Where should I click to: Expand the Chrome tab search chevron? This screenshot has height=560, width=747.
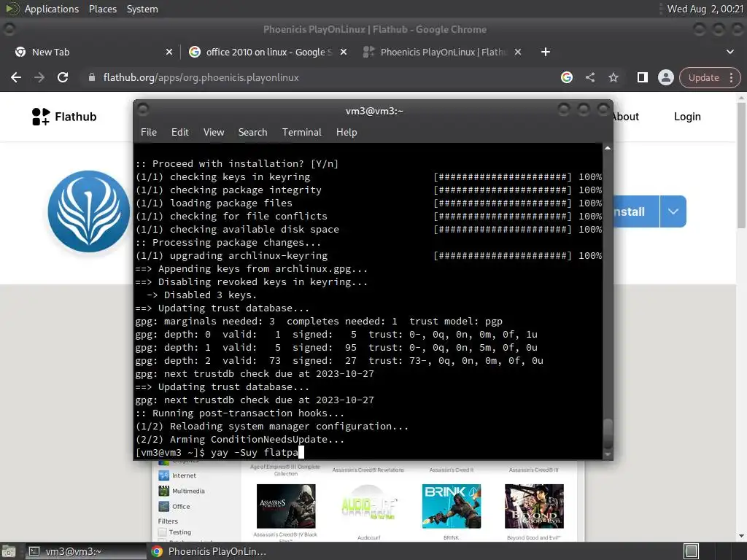click(729, 52)
